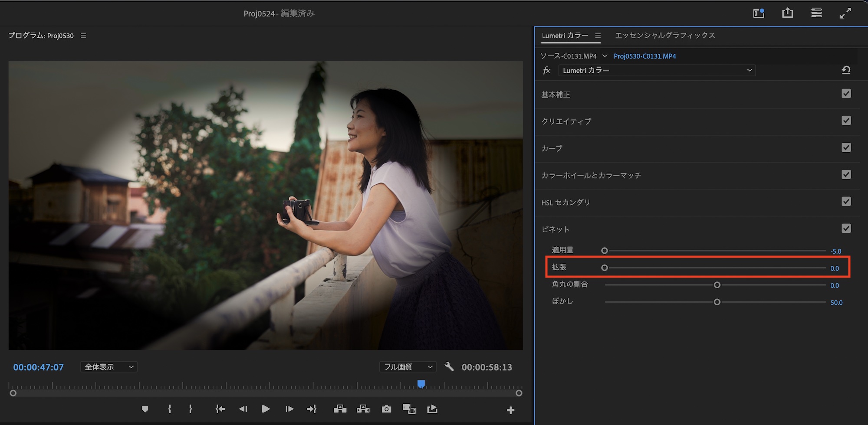Open the フル画質 playback resolution dropdown
868x425 pixels.
[408, 367]
